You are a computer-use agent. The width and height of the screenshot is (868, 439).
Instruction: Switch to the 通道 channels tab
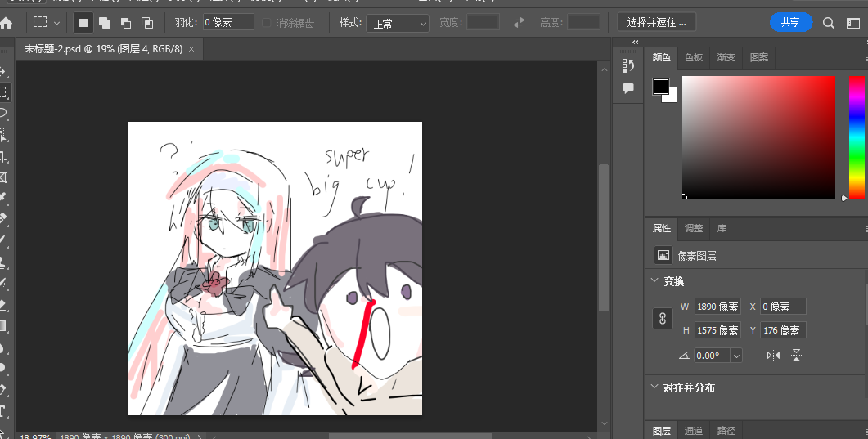(x=694, y=431)
